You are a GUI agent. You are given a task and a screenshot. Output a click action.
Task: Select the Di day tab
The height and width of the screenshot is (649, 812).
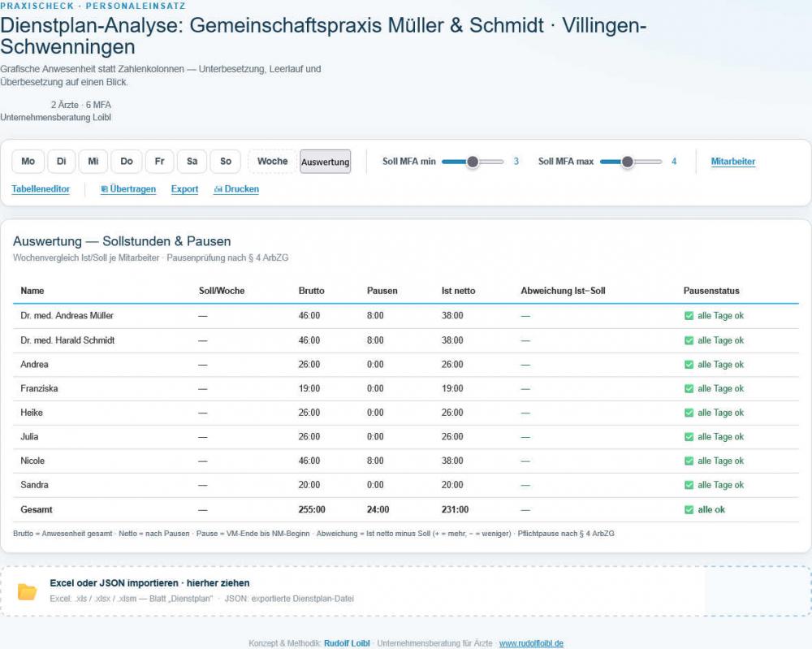pos(61,161)
